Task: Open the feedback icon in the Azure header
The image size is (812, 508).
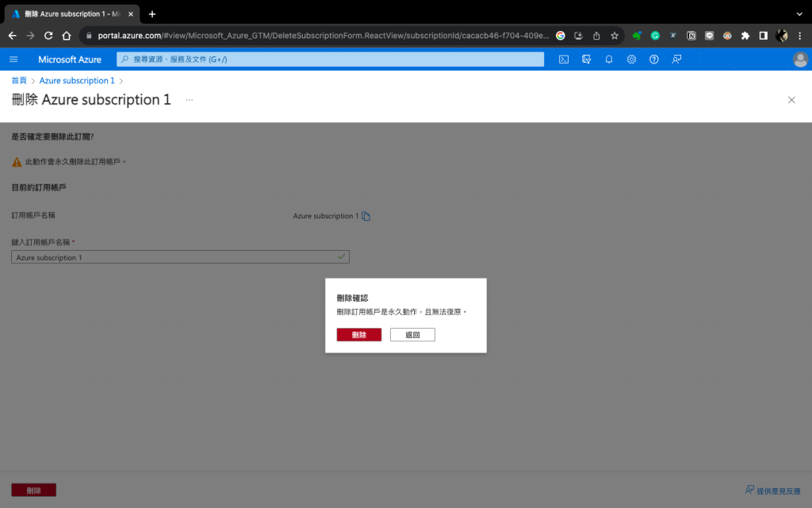Action: pyautogui.click(x=676, y=60)
